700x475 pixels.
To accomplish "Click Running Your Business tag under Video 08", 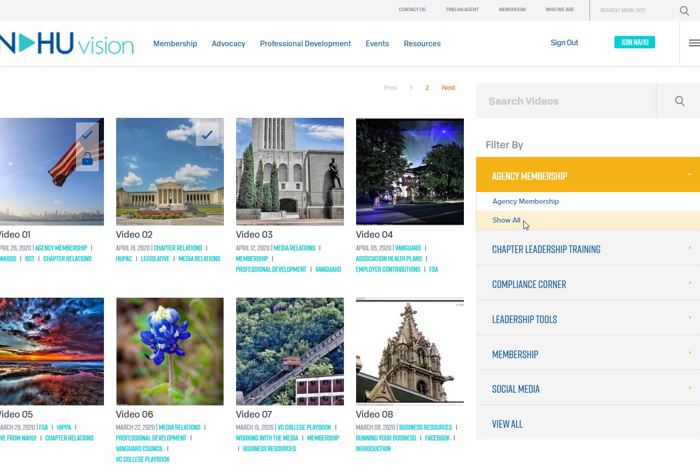I will [x=386, y=438].
